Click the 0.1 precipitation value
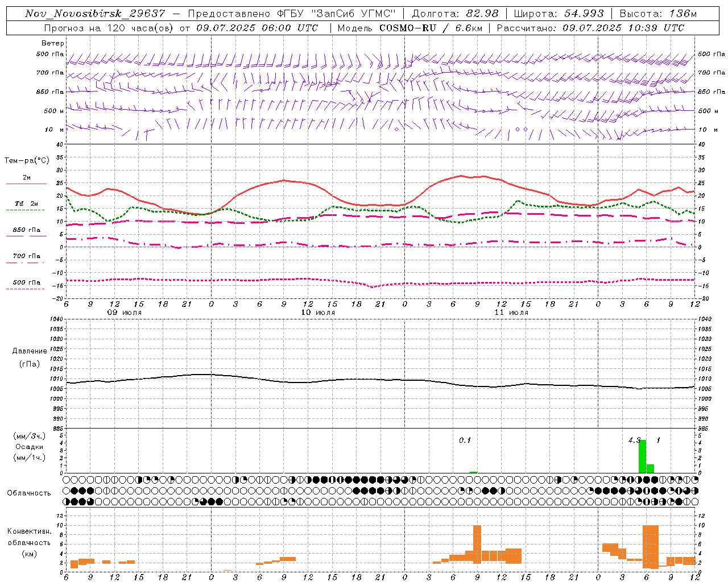Image resolution: width=728 pixels, height=582 pixels. [x=465, y=440]
